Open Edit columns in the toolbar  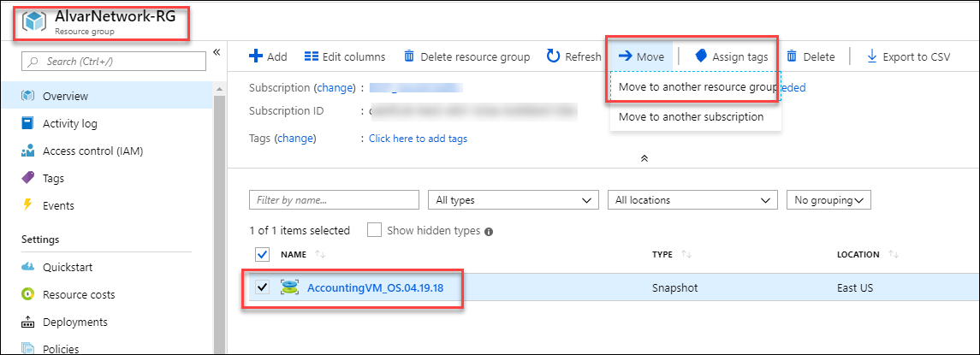coord(345,56)
